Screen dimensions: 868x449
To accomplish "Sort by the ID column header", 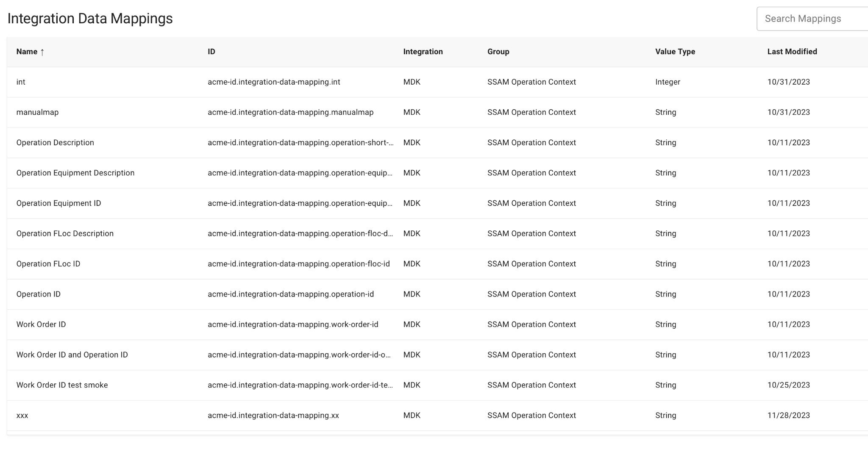I will click(x=211, y=52).
